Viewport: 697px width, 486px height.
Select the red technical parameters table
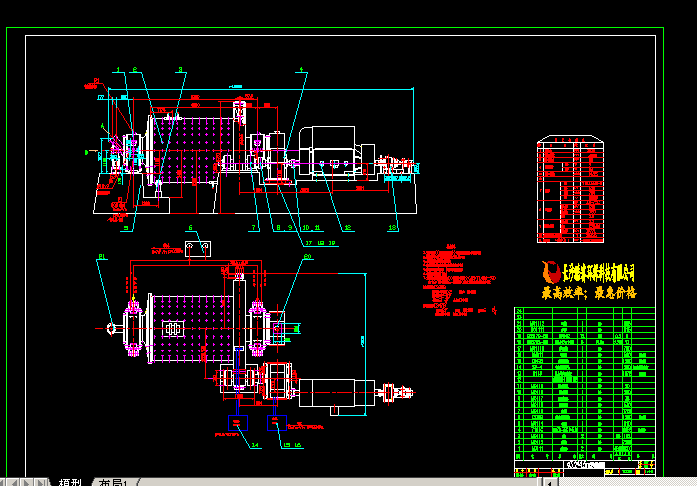pos(570,189)
